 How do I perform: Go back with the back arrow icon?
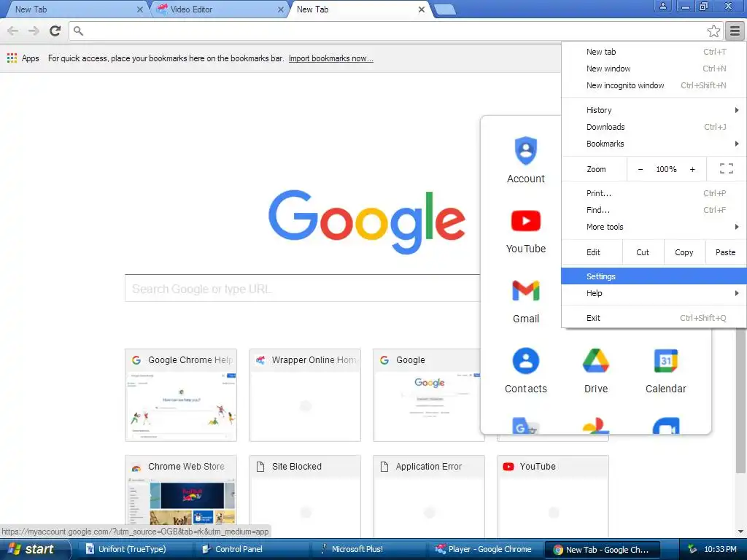tap(13, 31)
